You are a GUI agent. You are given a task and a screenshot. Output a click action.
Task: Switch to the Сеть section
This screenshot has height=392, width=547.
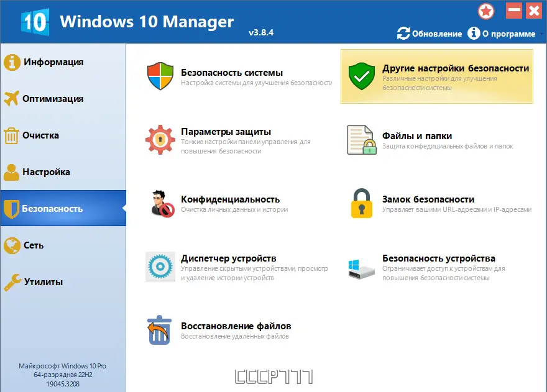(63, 245)
